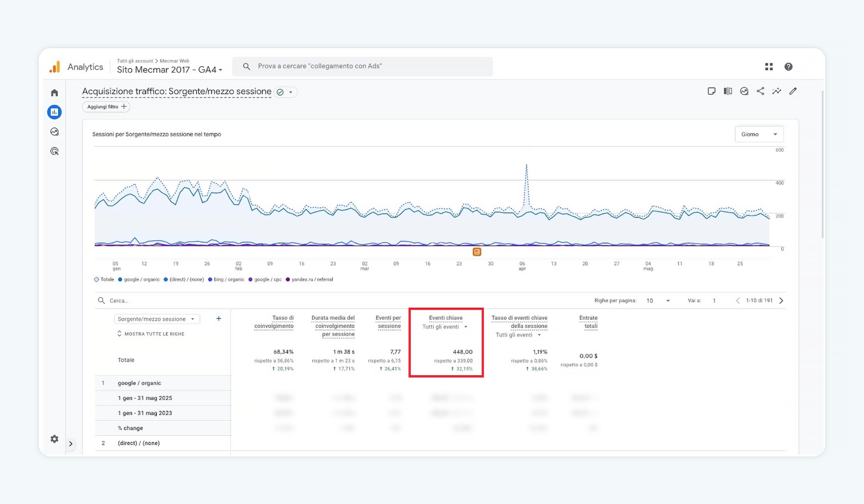This screenshot has height=504, width=864.
Task: Open the property selector Sito Mecmar 2017 - GA4
Action: pyautogui.click(x=169, y=69)
